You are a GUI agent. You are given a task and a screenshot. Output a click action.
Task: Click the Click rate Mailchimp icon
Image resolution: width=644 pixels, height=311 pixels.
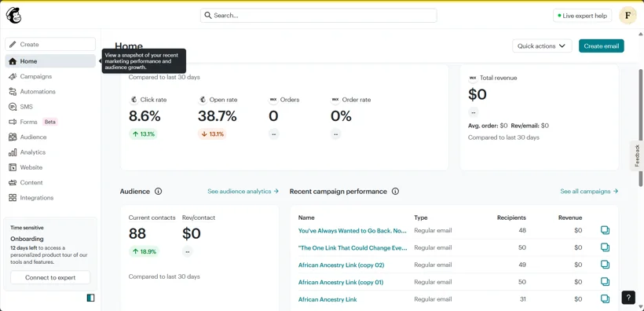click(x=134, y=100)
